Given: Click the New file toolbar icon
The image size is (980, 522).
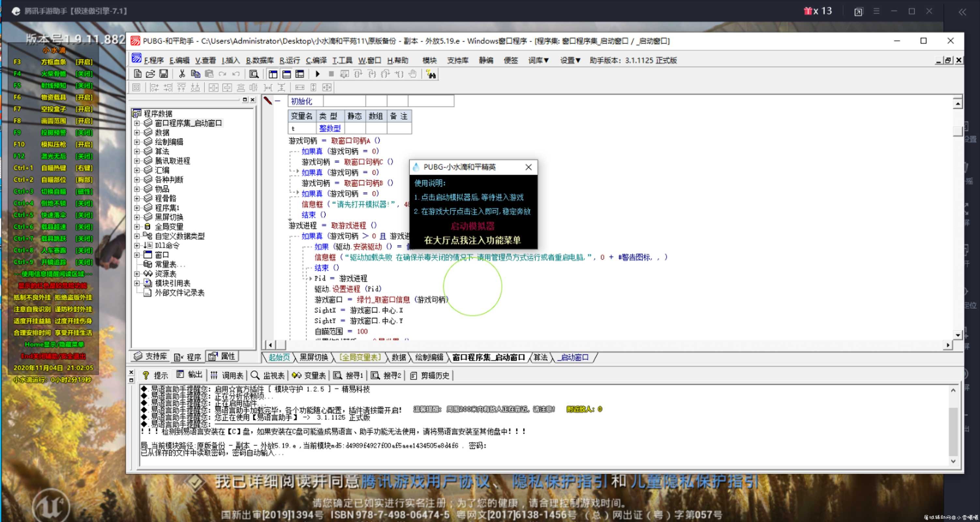Looking at the screenshot, I should pos(138,74).
